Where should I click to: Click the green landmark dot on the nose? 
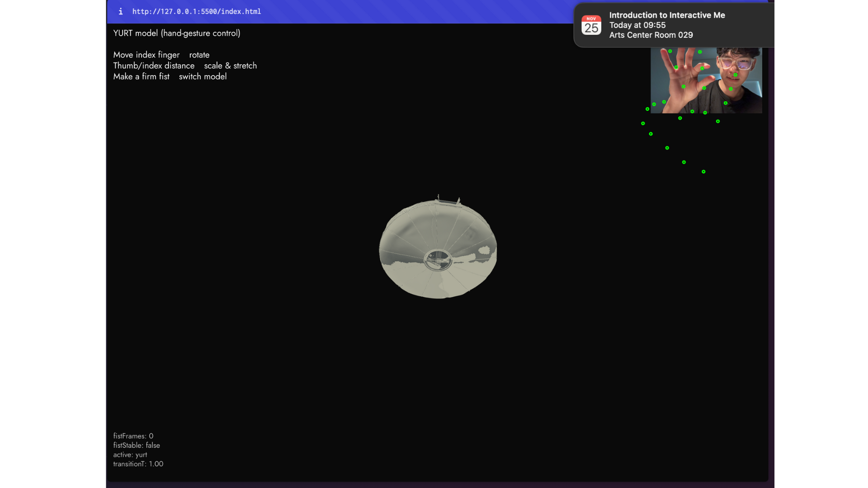point(735,75)
